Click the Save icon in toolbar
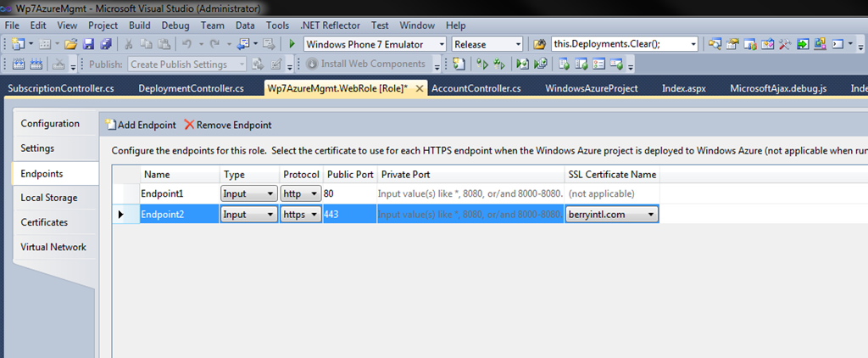 [x=88, y=44]
